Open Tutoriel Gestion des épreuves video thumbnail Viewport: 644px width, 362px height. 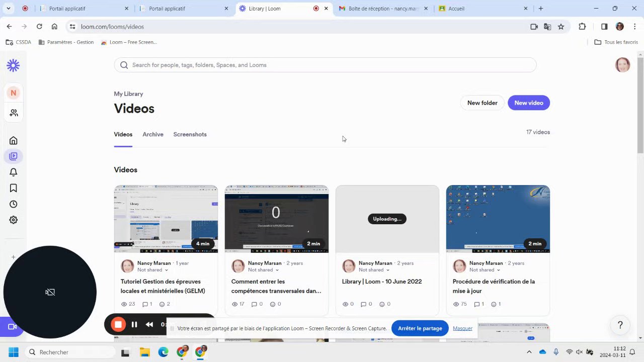[166, 219]
